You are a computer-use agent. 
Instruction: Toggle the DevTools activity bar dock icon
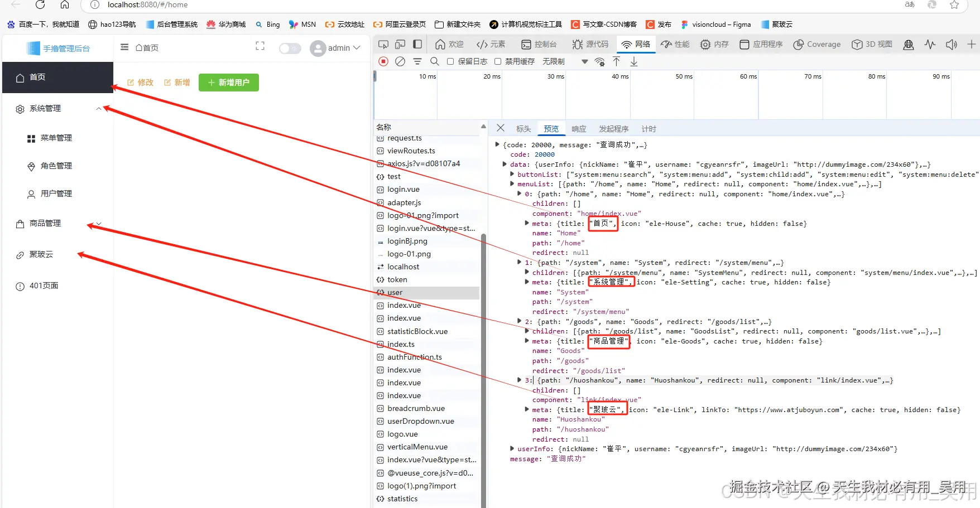point(417,44)
